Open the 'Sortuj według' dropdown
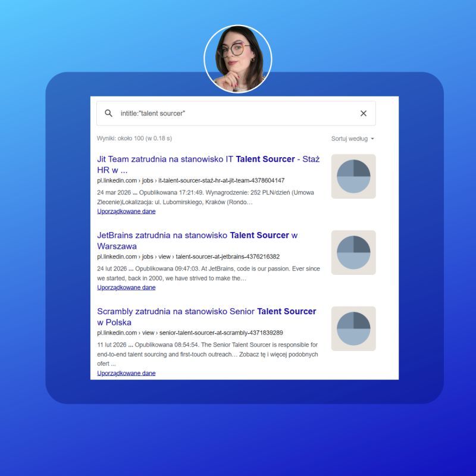This screenshot has height=476, width=476. pos(352,139)
